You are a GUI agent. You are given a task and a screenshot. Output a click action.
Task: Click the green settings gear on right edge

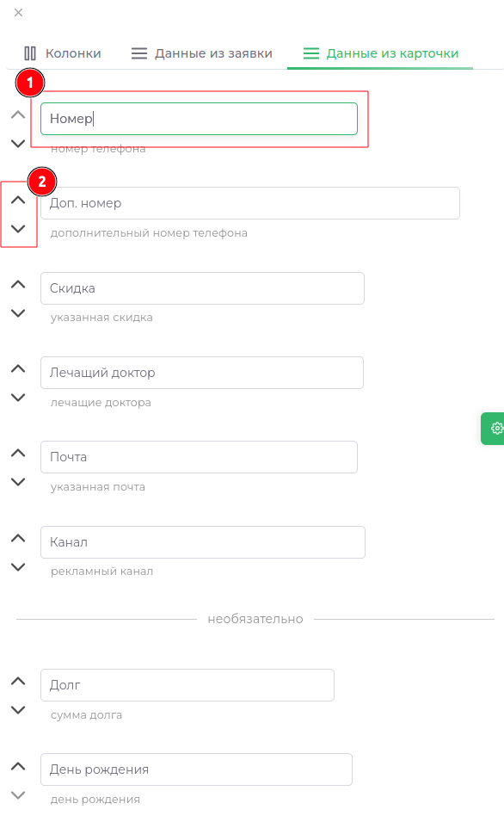(495, 428)
